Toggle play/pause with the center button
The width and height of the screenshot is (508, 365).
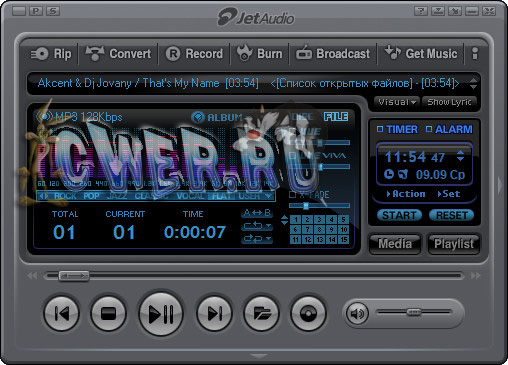[x=161, y=314]
